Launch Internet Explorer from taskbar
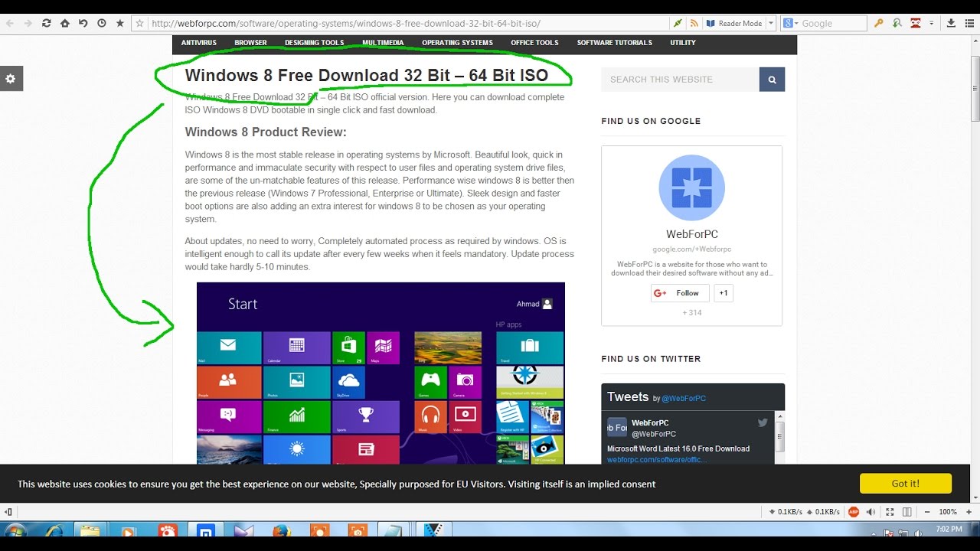The width and height of the screenshot is (980, 551). click(x=54, y=532)
